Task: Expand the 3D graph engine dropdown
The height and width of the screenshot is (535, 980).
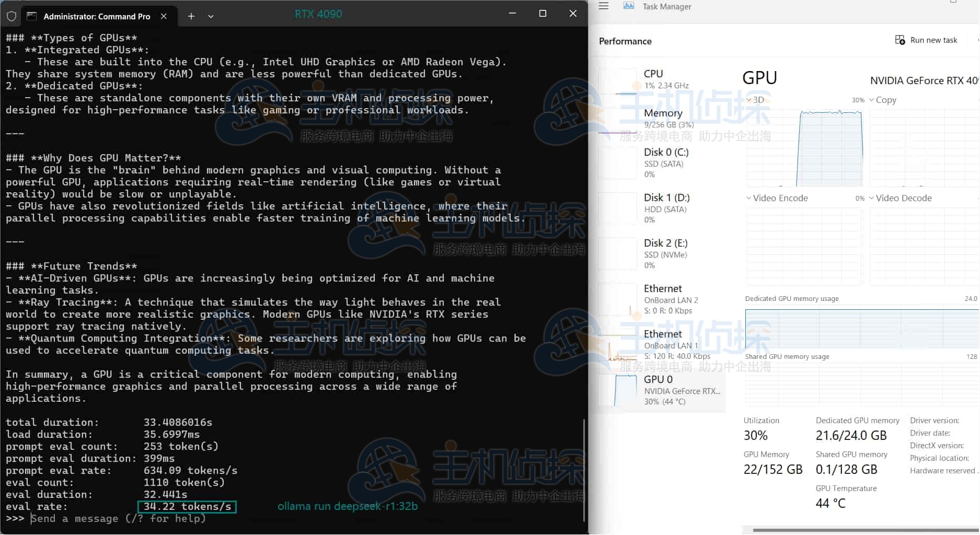Action: tap(749, 100)
